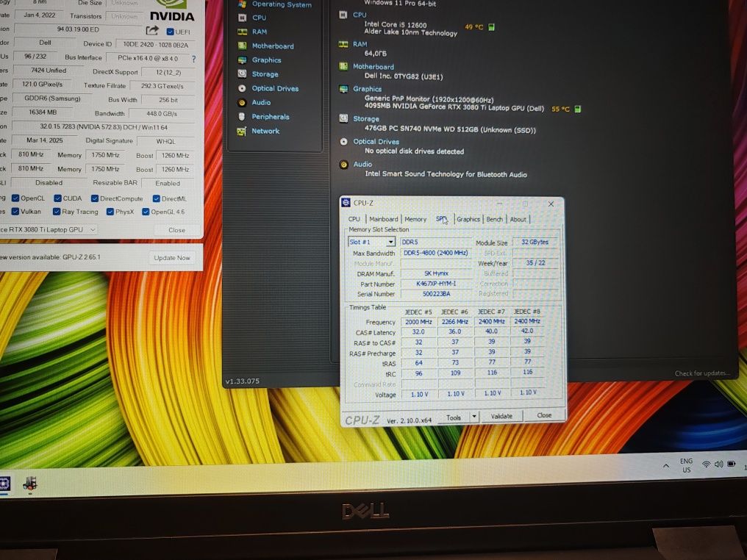Image resolution: width=747 pixels, height=560 pixels.
Task: Click the Motherboard icon in Speccy summary
Action: pyautogui.click(x=343, y=66)
